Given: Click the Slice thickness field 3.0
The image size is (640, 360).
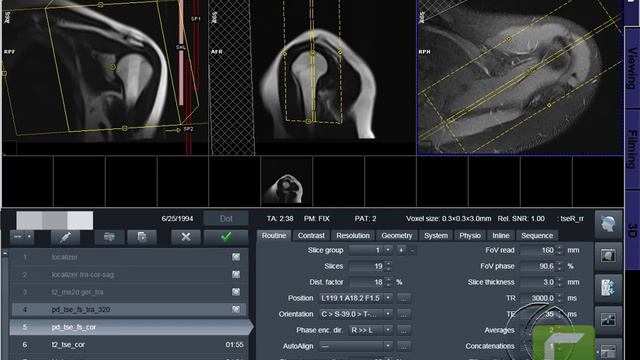Looking at the screenshot, I should [538, 282].
